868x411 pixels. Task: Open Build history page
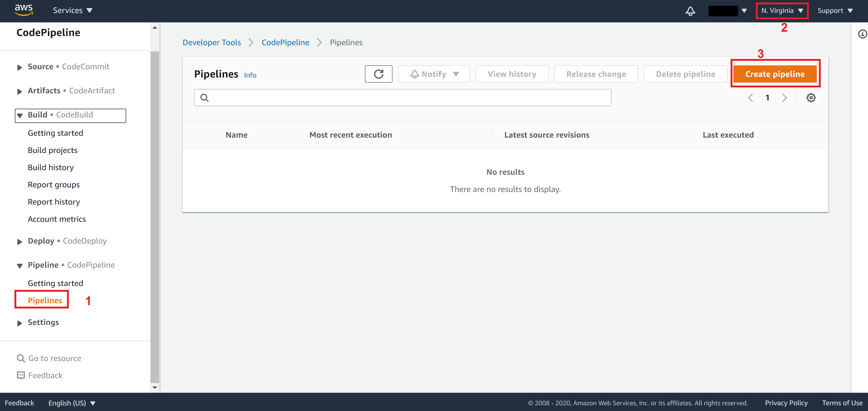[x=50, y=167]
